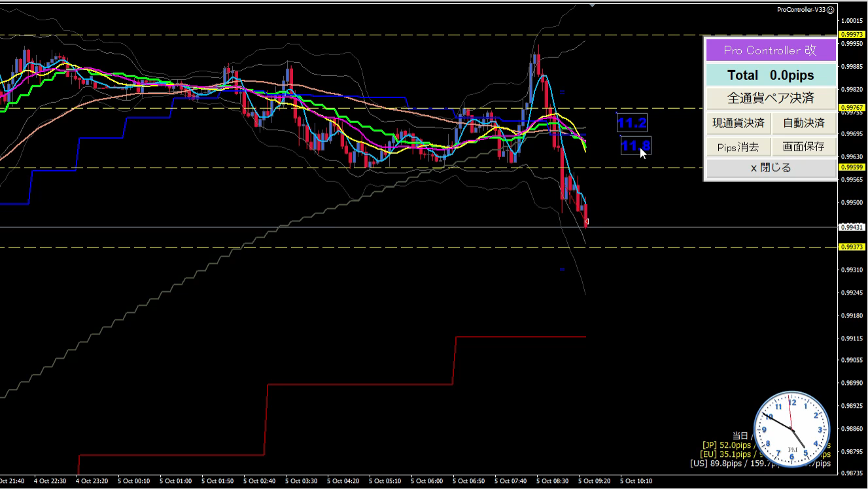Image resolution: width=868 pixels, height=489 pixels.
Task: Click the 0.98860 price scale value
Action: pyautogui.click(x=852, y=429)
